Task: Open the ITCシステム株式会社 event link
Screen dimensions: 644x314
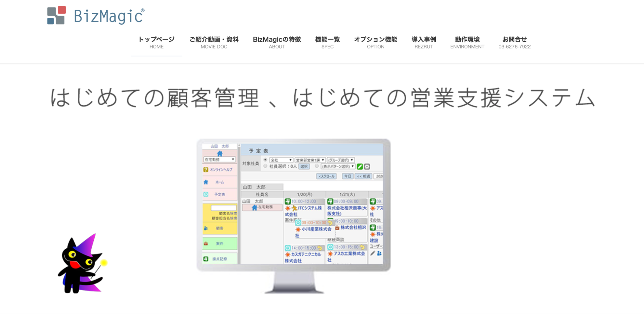Action: point(304,211)
